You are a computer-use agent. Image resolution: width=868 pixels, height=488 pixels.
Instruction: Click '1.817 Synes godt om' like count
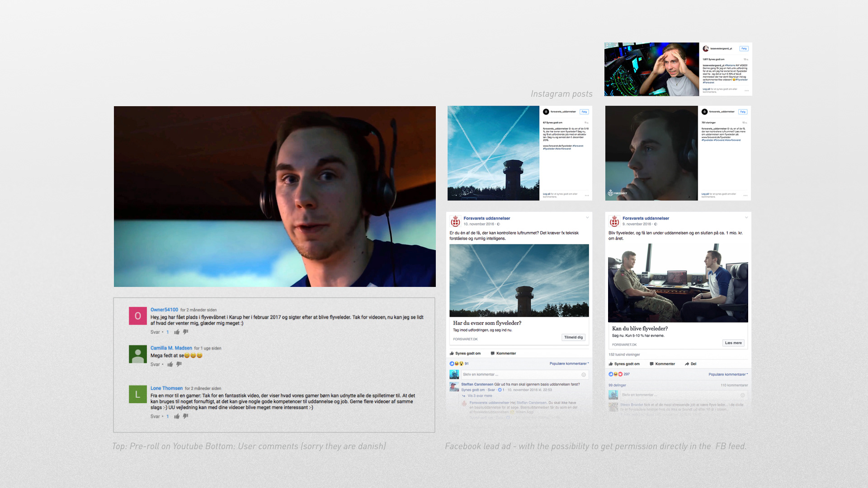click(x=713, y=59)
